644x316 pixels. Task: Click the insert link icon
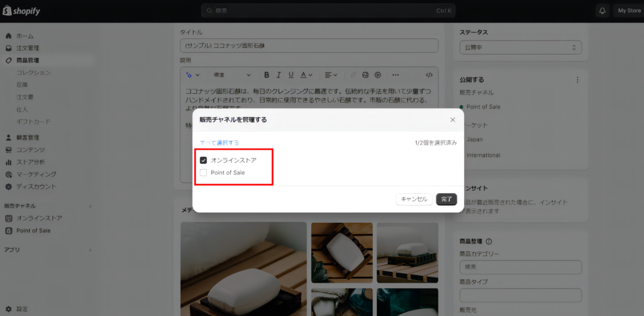352,75
